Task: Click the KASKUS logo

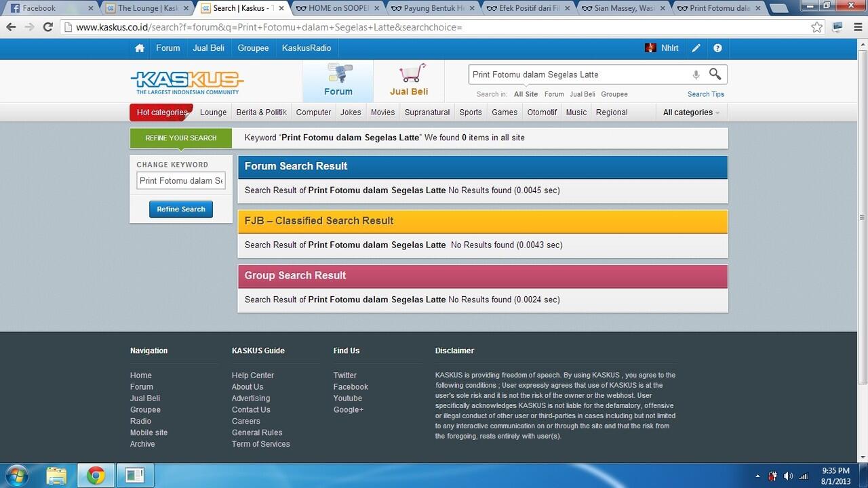Action: (187, 83)
